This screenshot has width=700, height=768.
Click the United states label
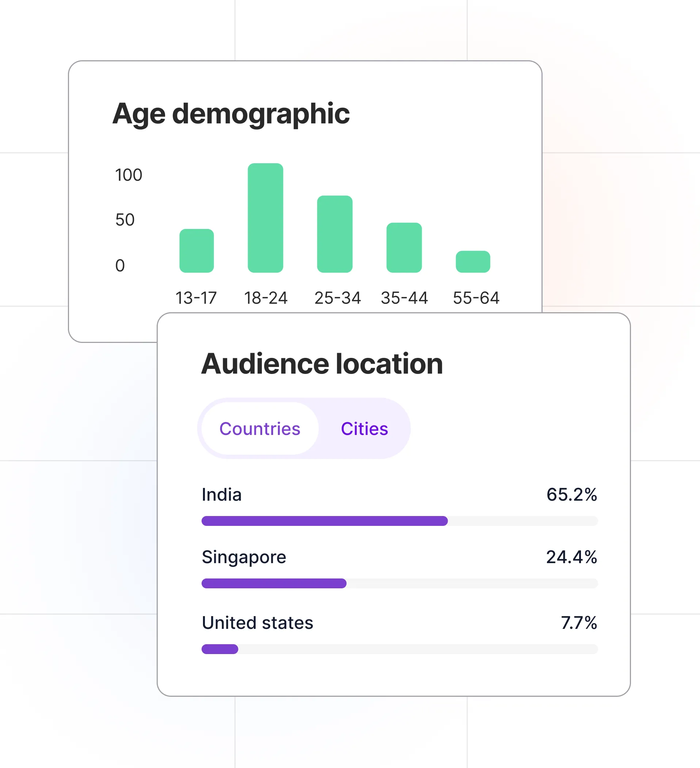tap(257, 623)
